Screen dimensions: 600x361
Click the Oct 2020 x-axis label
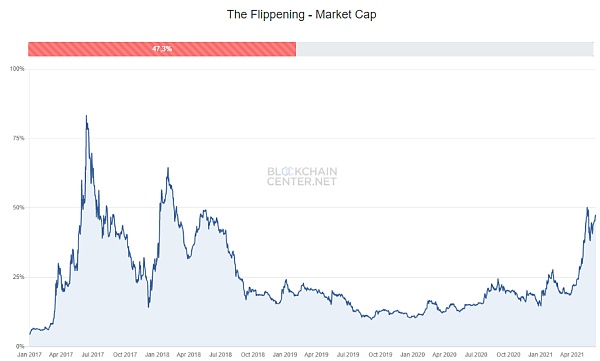508,355
